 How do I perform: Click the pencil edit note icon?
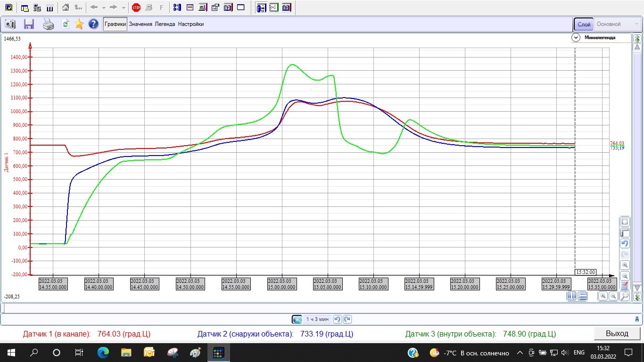(625, 286)
